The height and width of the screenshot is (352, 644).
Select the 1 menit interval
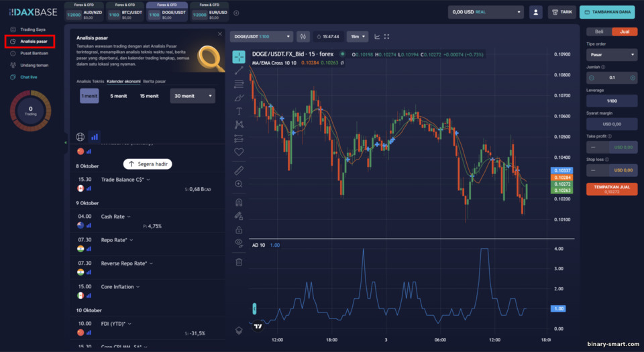point(89,96)
